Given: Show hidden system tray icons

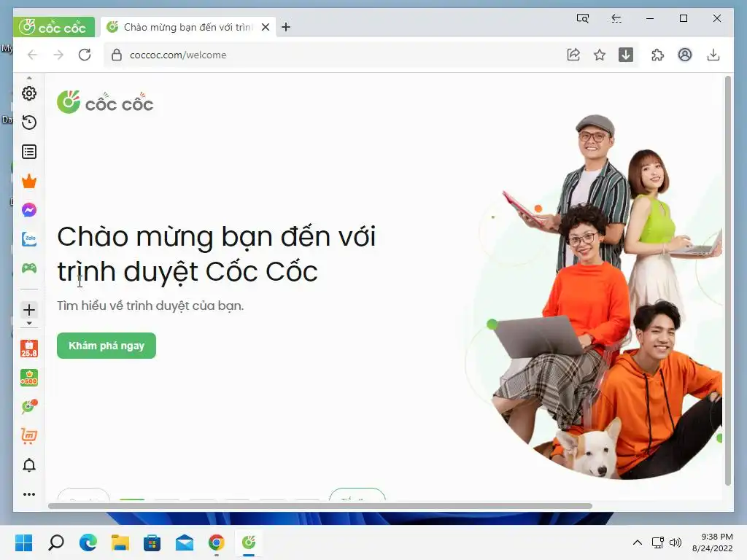Looking at the screenshot, I should [638, 542].
